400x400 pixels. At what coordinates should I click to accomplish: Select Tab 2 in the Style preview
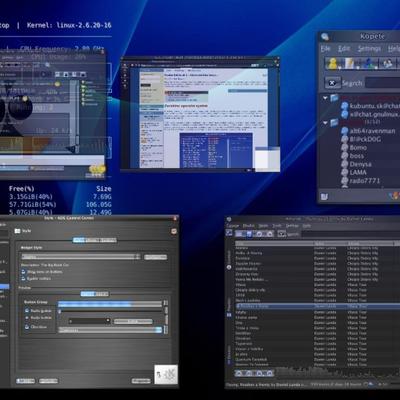pyautogui.click(x=102, y=294)
